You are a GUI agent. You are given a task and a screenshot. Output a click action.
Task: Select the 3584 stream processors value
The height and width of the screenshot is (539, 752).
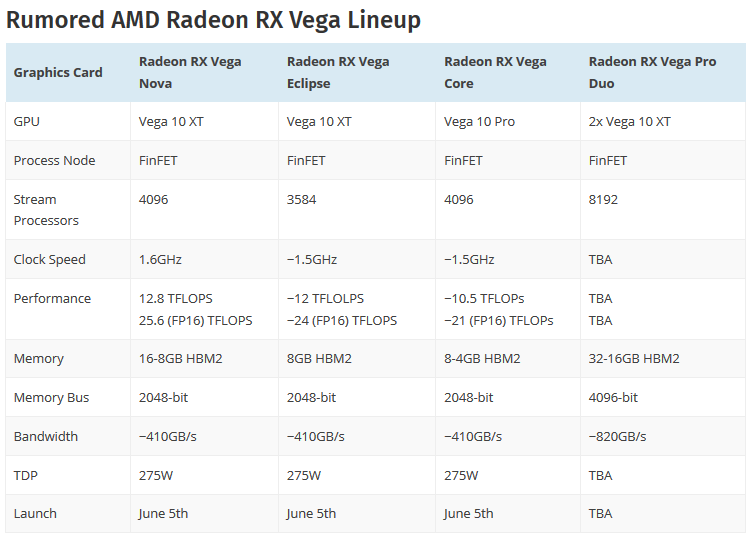[x=301, y=199]
